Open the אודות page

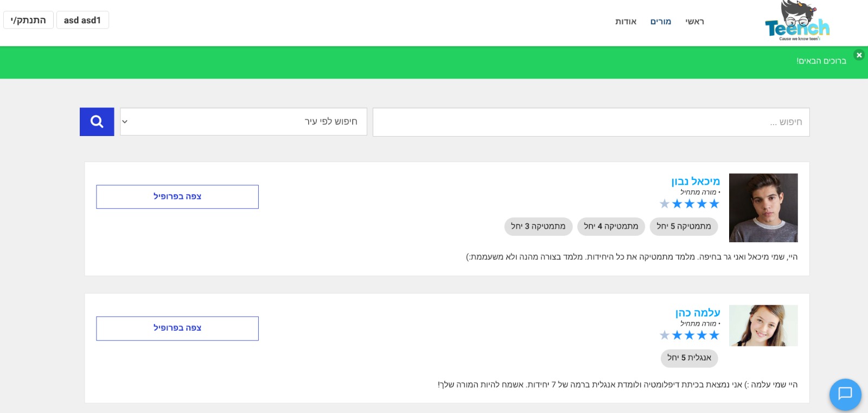click(x=626, y=22)
